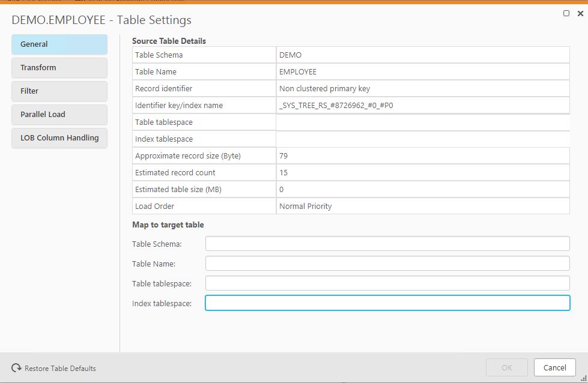588x383 pixels.
Task: Focus the Table tablespace input field
Action: pyautogui.click(x=387, y=283)
